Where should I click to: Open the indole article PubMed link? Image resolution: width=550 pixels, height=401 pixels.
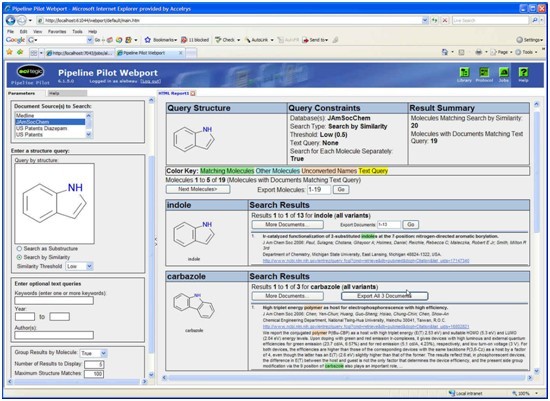366,261
